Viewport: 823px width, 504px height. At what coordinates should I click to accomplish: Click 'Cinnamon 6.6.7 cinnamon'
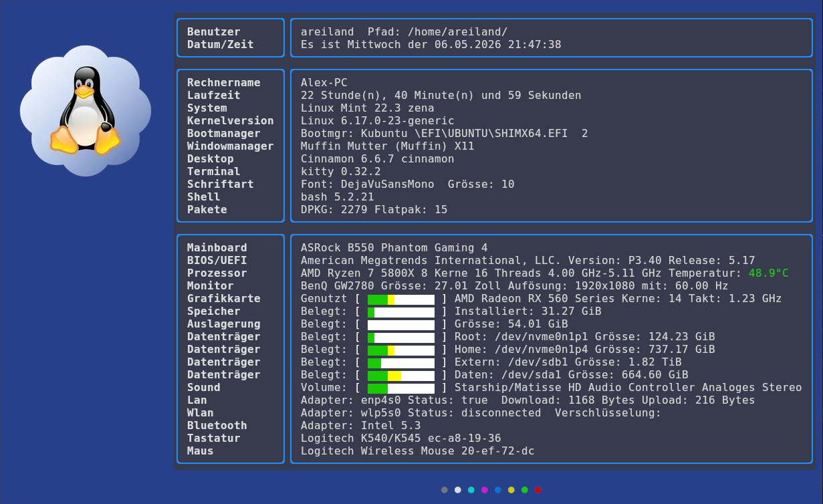pyautogui.click(x=378, y=158)
